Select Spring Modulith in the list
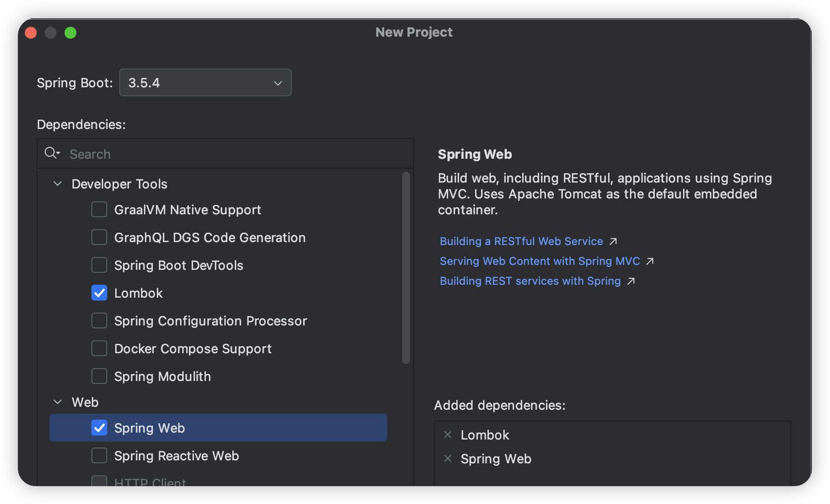 click(162, 377)
